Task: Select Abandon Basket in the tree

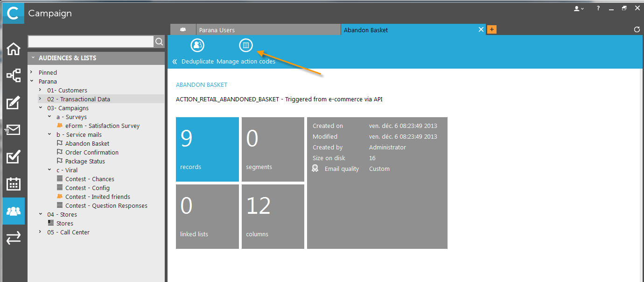Action: (x=87, y=143)
